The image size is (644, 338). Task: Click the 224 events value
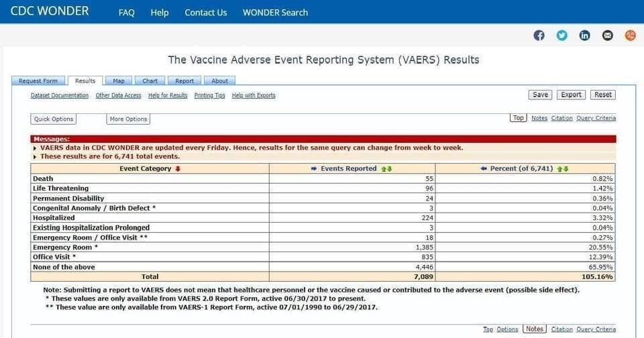pos(427,218)
